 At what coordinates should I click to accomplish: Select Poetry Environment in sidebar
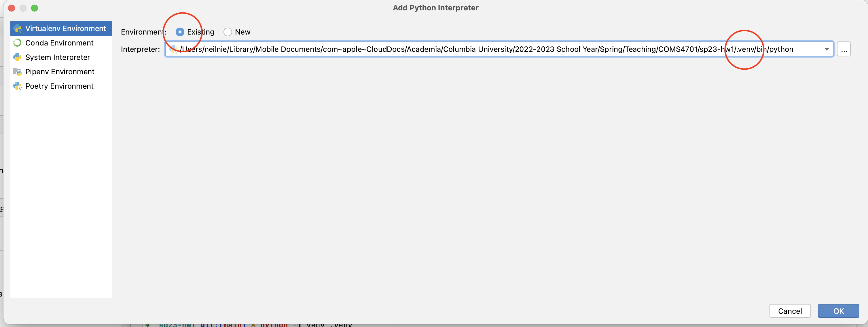[59, 86]
